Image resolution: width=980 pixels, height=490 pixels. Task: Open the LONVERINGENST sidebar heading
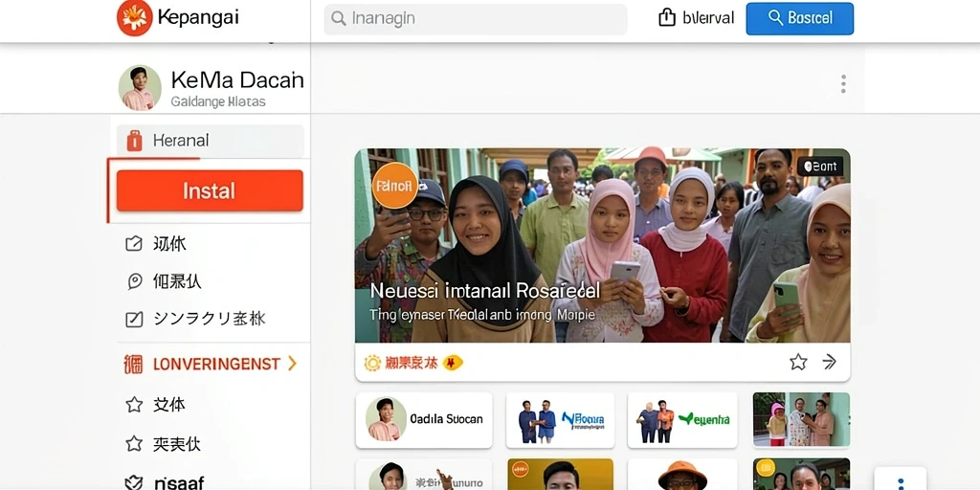217,364
